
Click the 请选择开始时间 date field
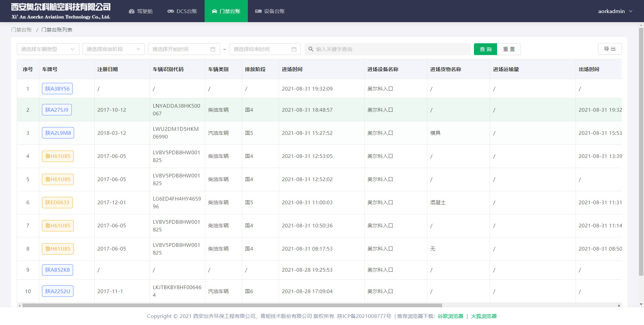[x=184, y=49]
